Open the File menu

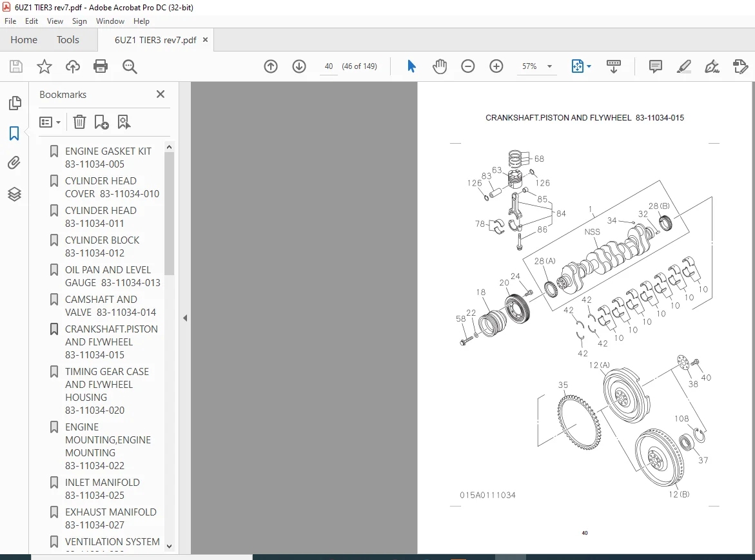[10, 21]
